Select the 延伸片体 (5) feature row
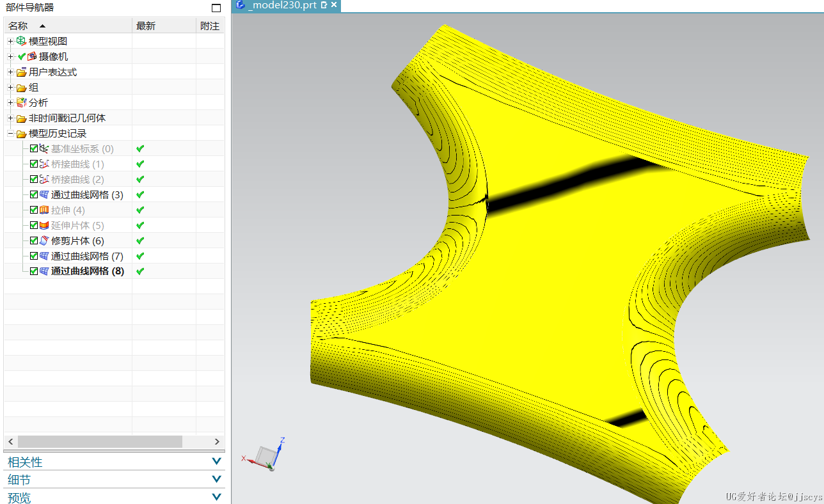824x504 pixels. pyautogui.click(x=115, y=225)
